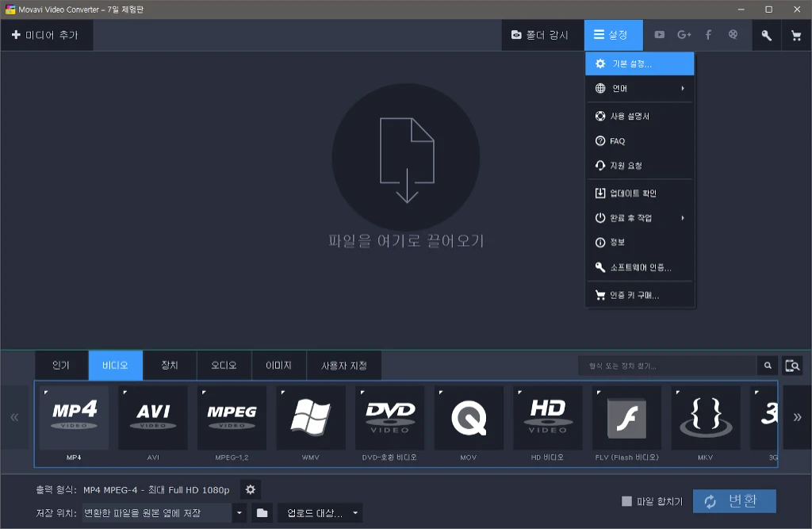Select the FLV Flash format icon
Screen dimensions: 812x529
[626, 418]
